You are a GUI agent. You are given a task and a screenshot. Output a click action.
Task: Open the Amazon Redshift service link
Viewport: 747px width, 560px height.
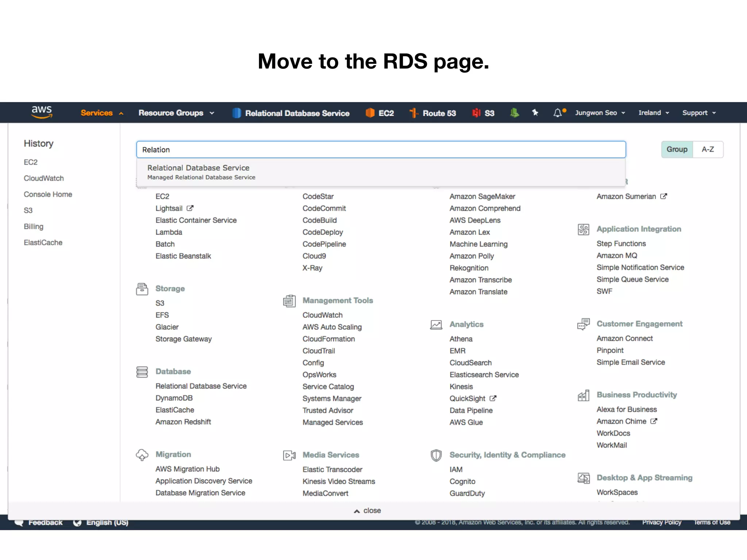(183, 422)
